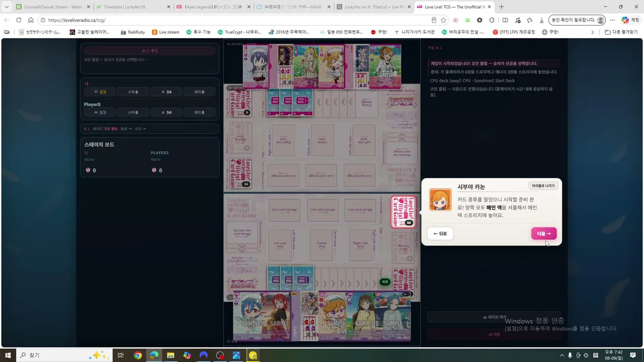Bookmark this page with the star icon
This screenshot has width=644, height=362.
point(443,20)
